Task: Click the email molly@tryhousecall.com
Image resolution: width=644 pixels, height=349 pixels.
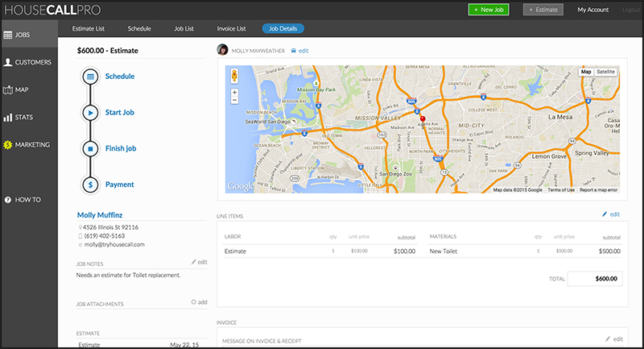Action: click(x=114, y=244)
